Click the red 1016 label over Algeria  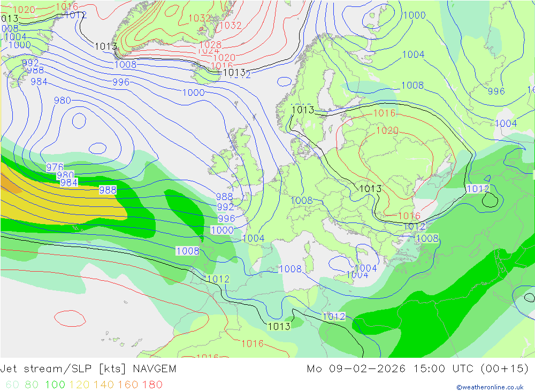tap(252, 343)
